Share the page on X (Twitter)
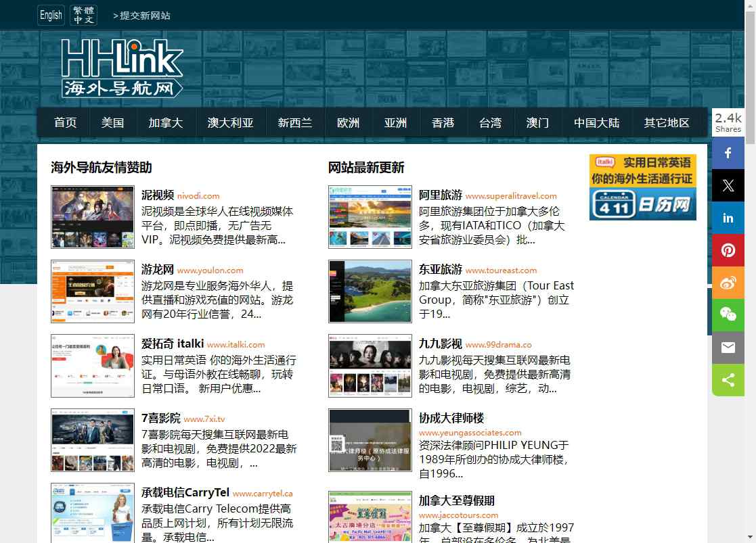 [x=728, y=185]
